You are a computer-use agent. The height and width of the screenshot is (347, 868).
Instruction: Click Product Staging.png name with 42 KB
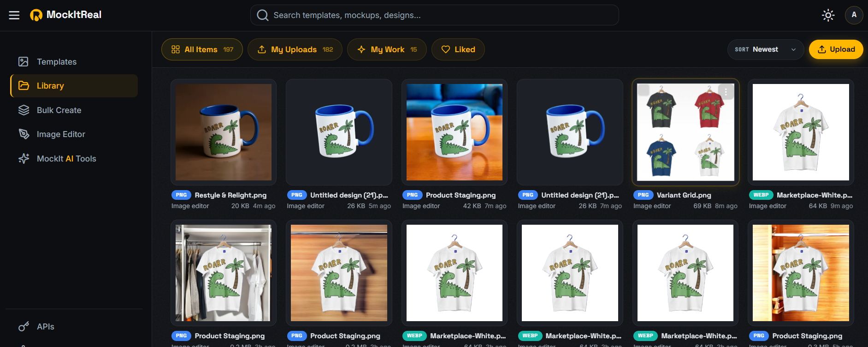point(461,195)
